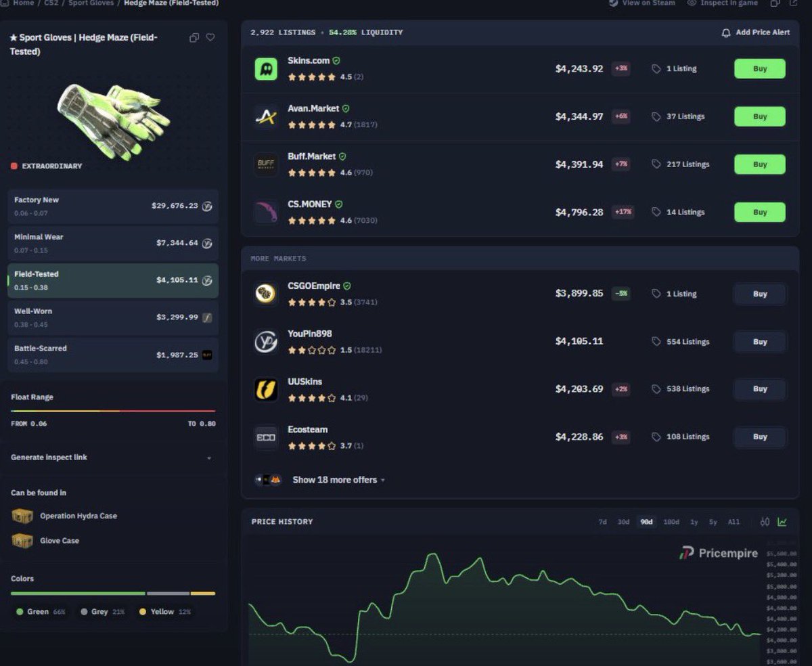Show 7d price history
812x666 pixels.
pos(602,522)
